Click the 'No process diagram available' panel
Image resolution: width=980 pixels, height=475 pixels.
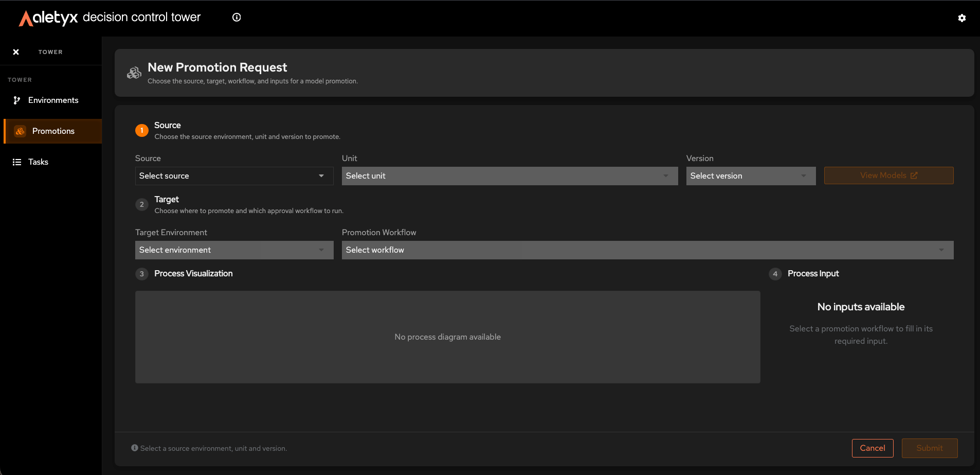pyautogui.click(x=448, y=337)
